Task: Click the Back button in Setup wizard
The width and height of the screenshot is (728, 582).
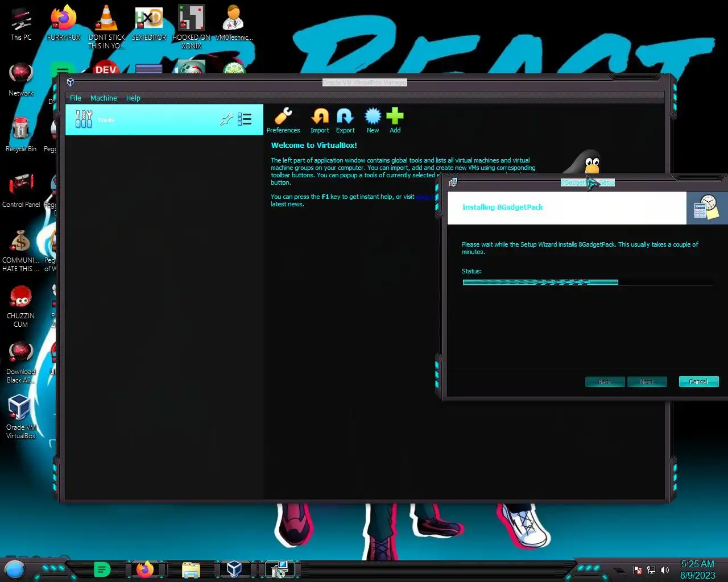Action: point(605,382)
